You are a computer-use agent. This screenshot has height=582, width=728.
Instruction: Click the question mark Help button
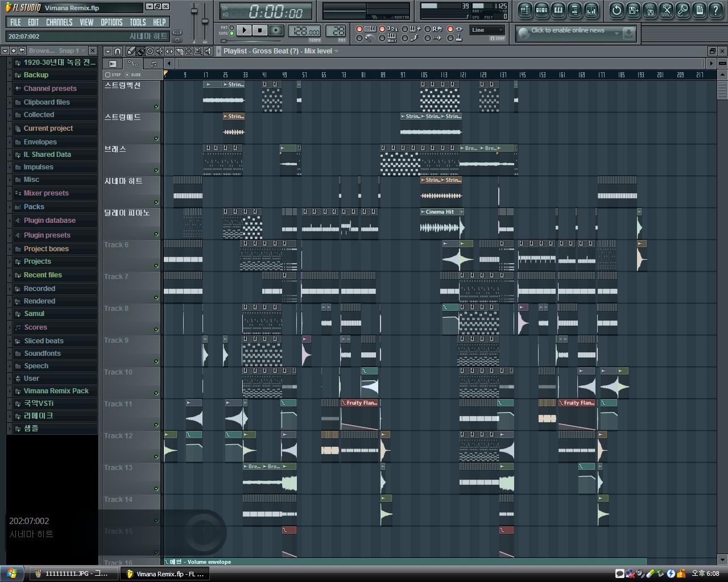click(715, 10)
